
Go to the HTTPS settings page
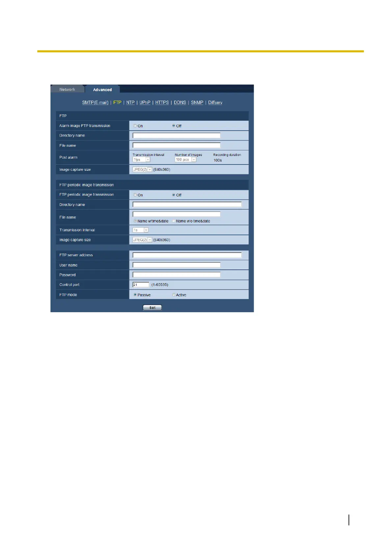coord(162,103)
